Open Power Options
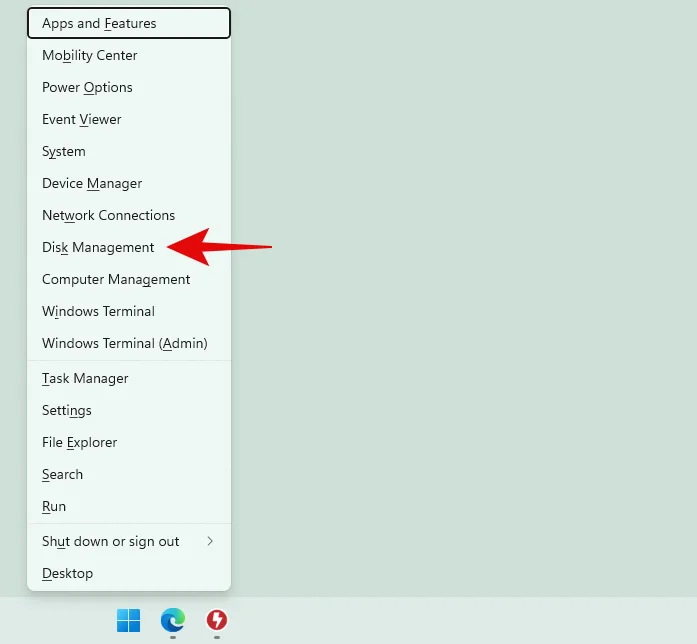This screenshot has width=697, height=644. point(87,87)
